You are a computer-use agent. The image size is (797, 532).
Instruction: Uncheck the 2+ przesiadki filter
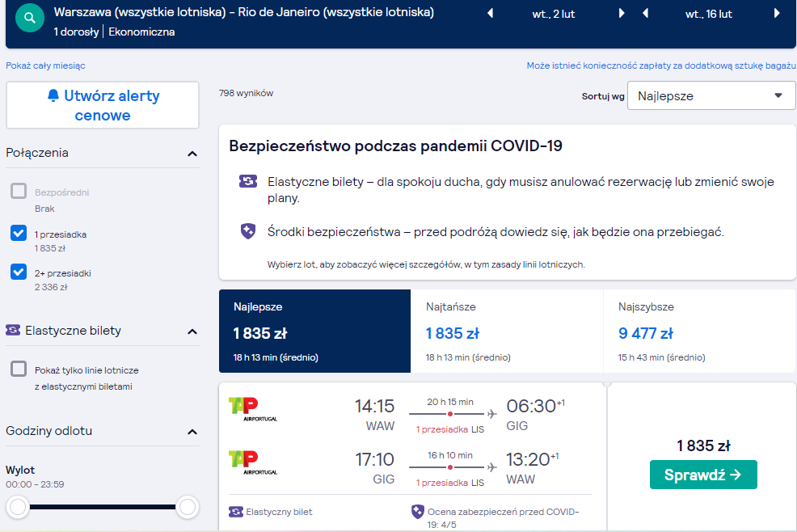(x=19, y=272)
